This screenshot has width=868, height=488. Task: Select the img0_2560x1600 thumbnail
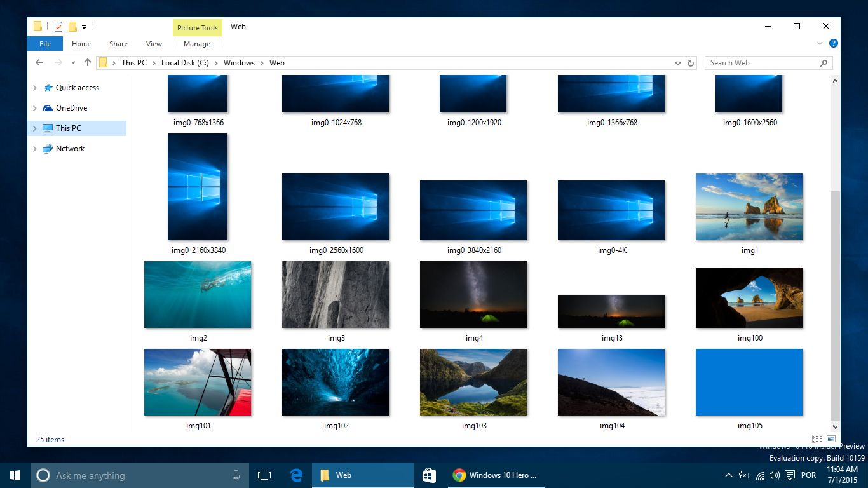click(x=336, y=207)
